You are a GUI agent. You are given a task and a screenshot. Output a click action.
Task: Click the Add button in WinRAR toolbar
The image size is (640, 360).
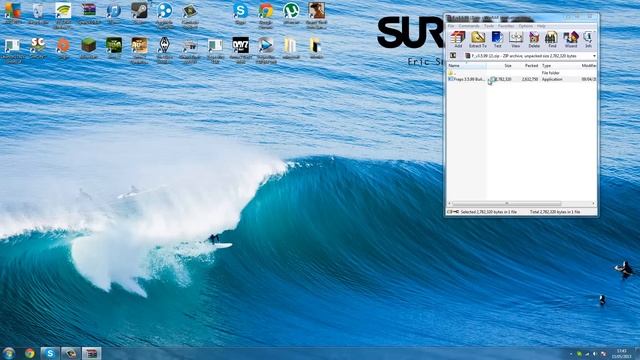(x=458, y=40)
